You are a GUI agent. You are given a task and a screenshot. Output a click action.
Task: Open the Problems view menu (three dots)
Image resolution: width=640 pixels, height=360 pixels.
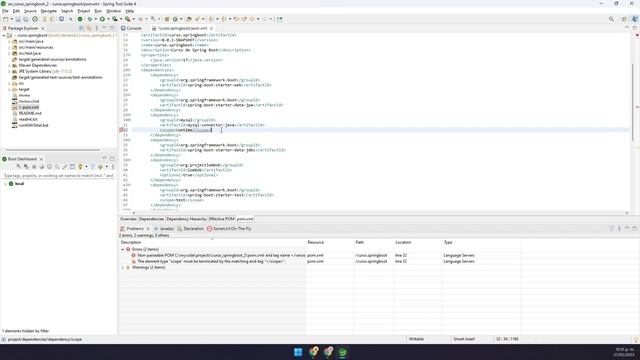pos(619,229)
